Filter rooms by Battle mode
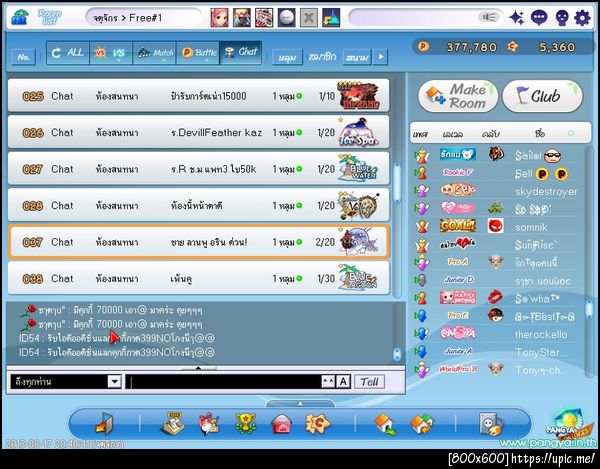The image size is (600, 469). pos(198,53)
